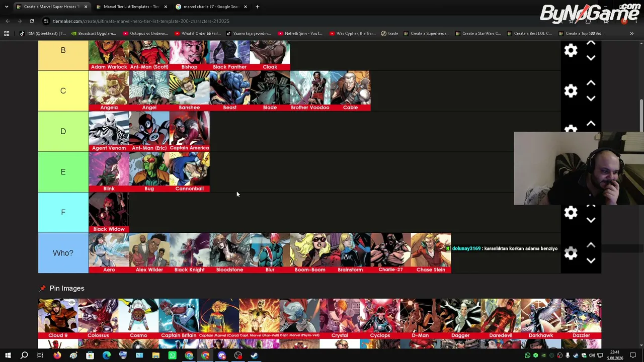
Task: Move tier F row down
Action: tap(591, 220)
